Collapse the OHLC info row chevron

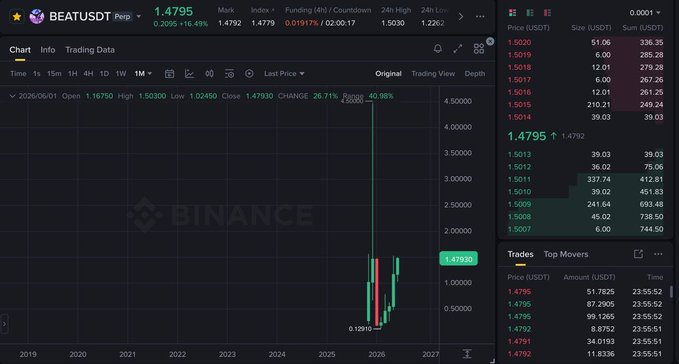click(12, 96)
